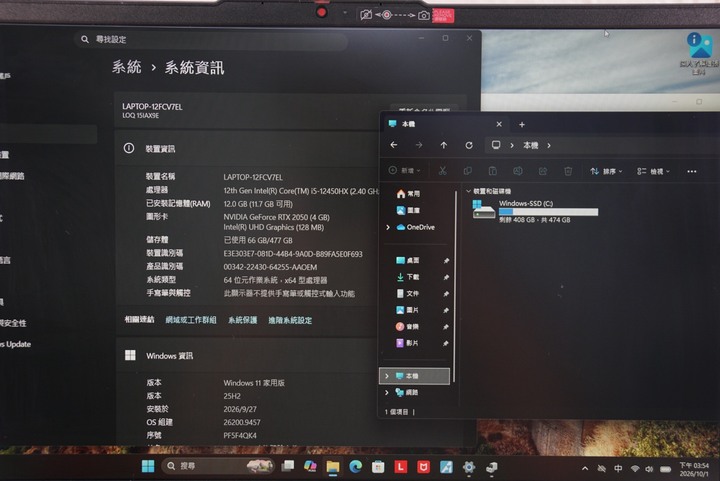720x481 pixels.
Task: Open Settings gear on the taskbar
Action: (x=468, y=467)
